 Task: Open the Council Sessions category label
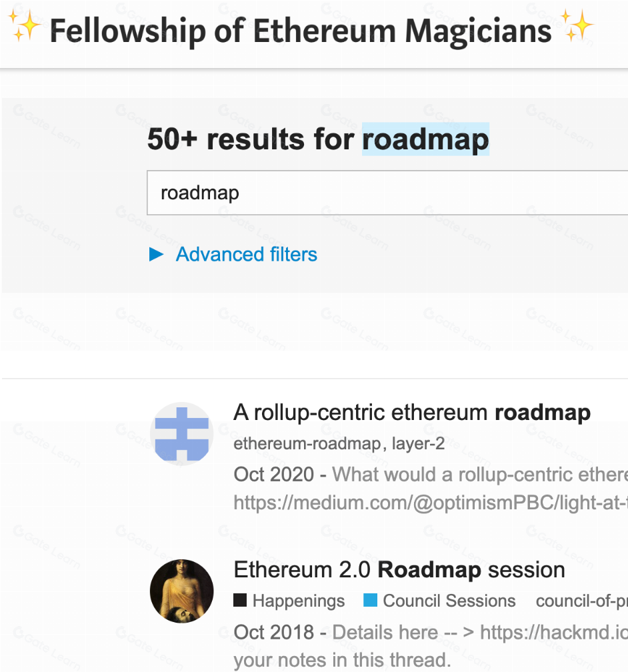(x=449, y=601)
